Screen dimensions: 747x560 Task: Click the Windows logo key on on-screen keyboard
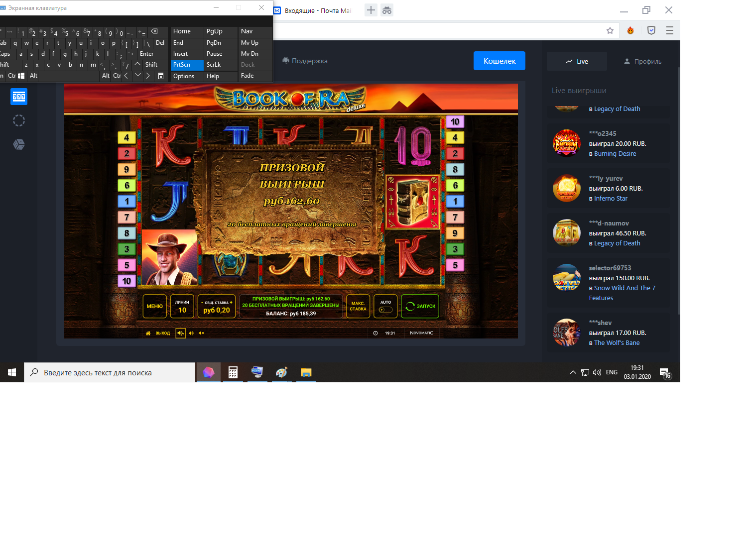[21, 76]
